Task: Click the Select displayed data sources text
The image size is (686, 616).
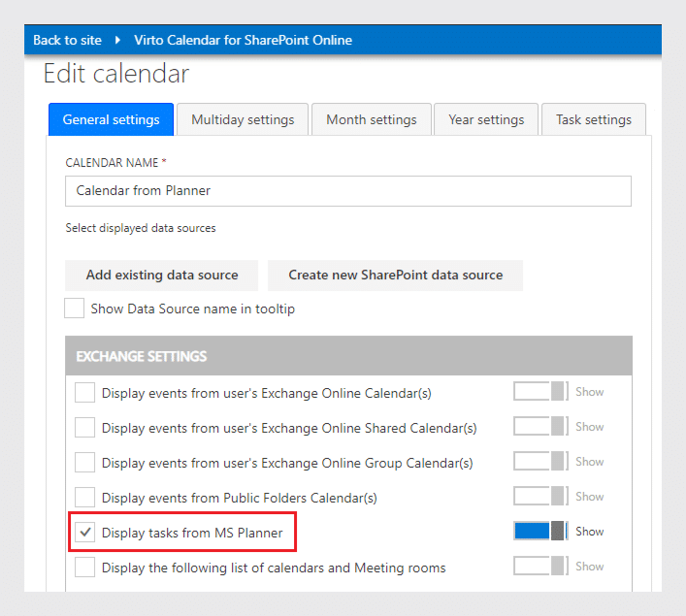Action: click(x=141, y=228)
